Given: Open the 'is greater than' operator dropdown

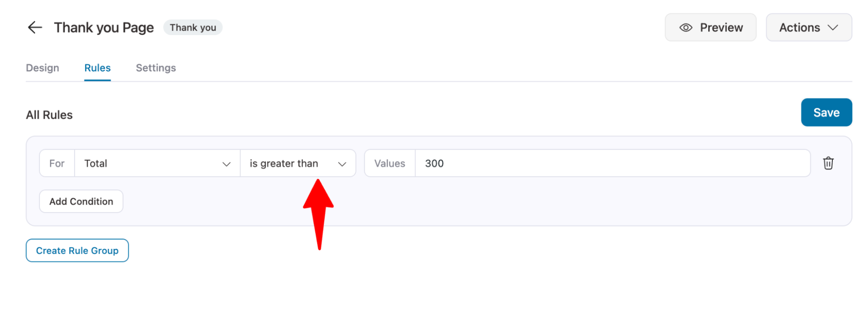Looking at the screenshot, I should pyautogui.click(x=298, y=163).
